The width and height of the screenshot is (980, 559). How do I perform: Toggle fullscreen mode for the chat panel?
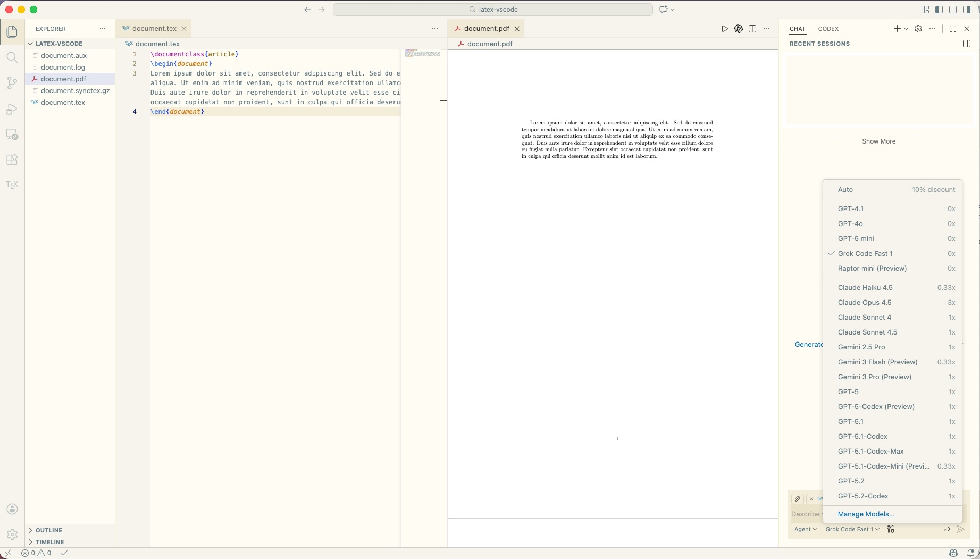953,29
